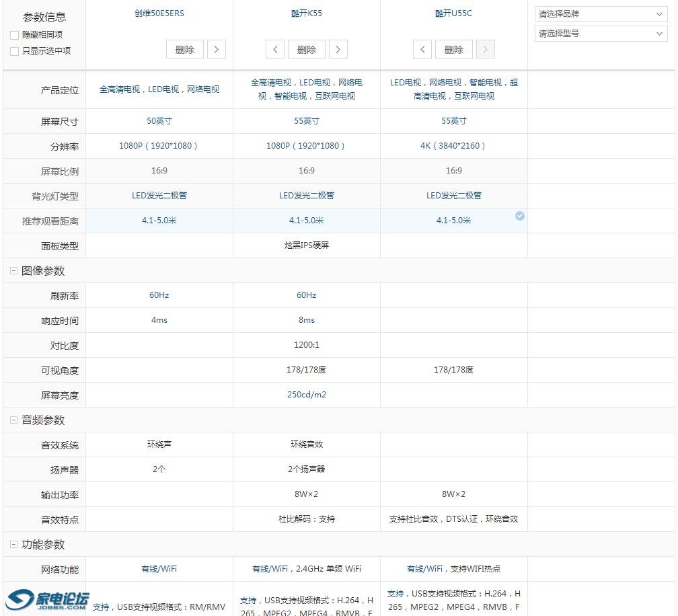Collapse the 功能参数 section
This screenshot has height=616, width=678.
coord(13,545)
